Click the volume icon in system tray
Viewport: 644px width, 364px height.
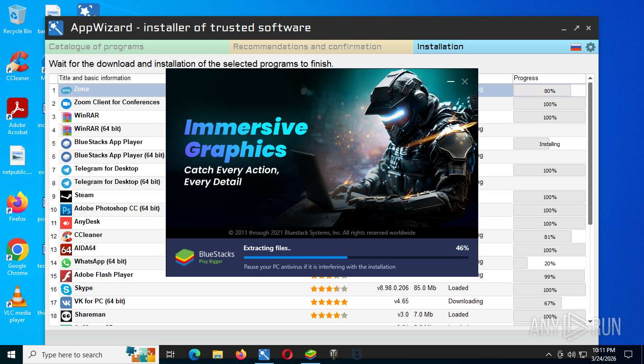(571, 355)
